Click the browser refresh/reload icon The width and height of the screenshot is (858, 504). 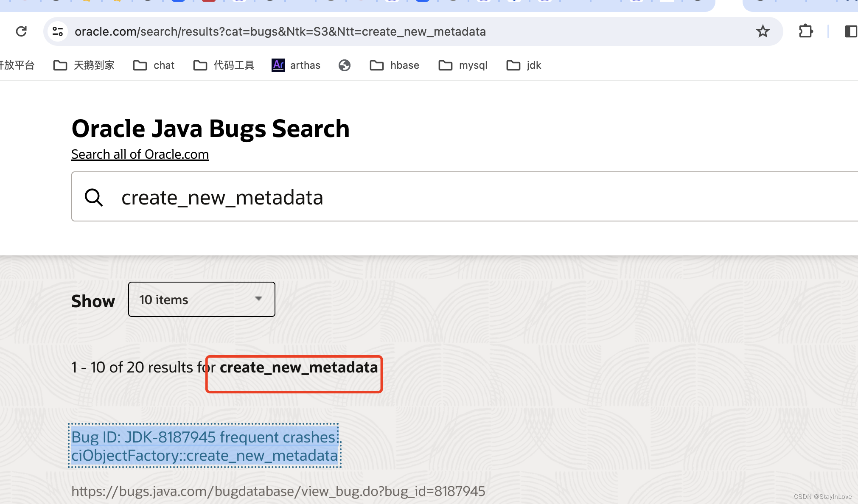tap(22, 31)
